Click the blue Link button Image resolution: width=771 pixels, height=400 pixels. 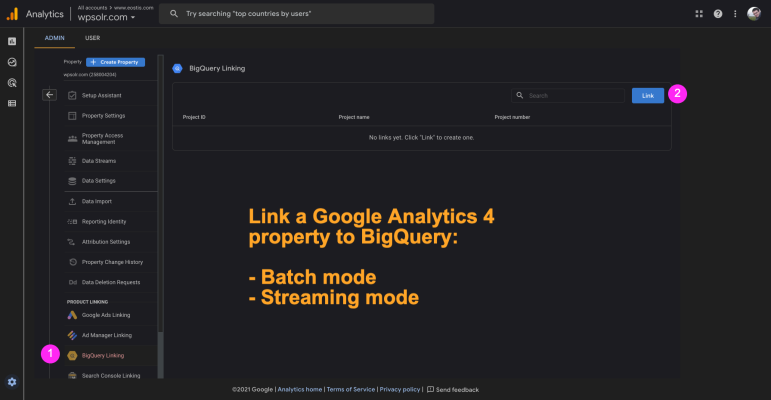point(648,95)
